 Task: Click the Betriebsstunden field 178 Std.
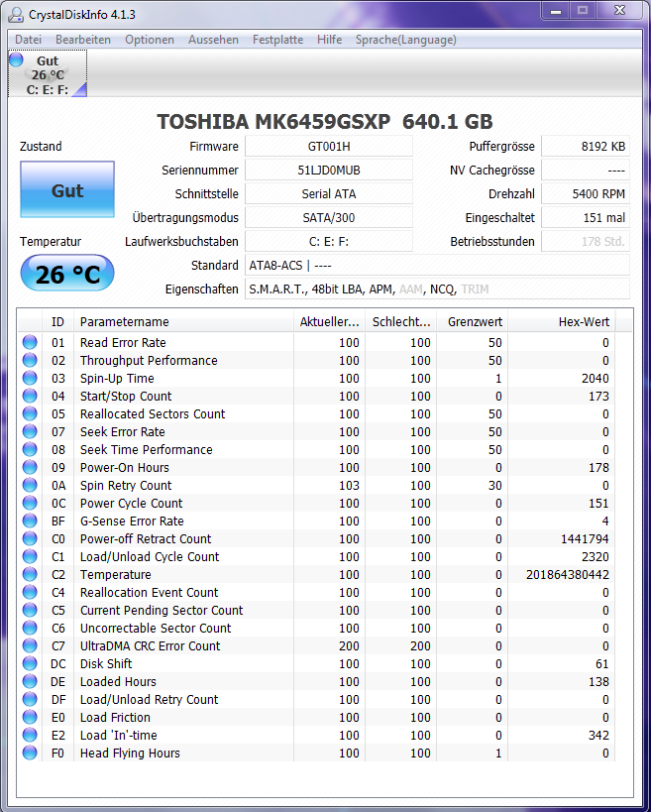point(586,241)
